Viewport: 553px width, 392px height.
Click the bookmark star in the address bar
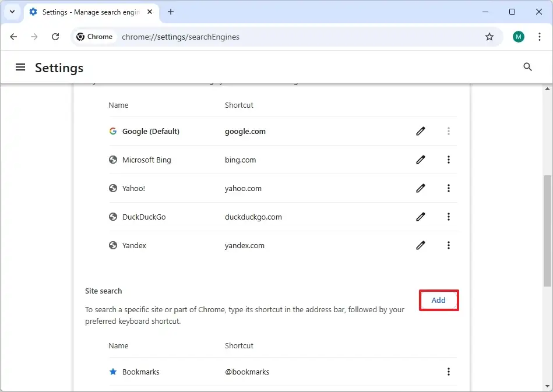coord(489,37)
